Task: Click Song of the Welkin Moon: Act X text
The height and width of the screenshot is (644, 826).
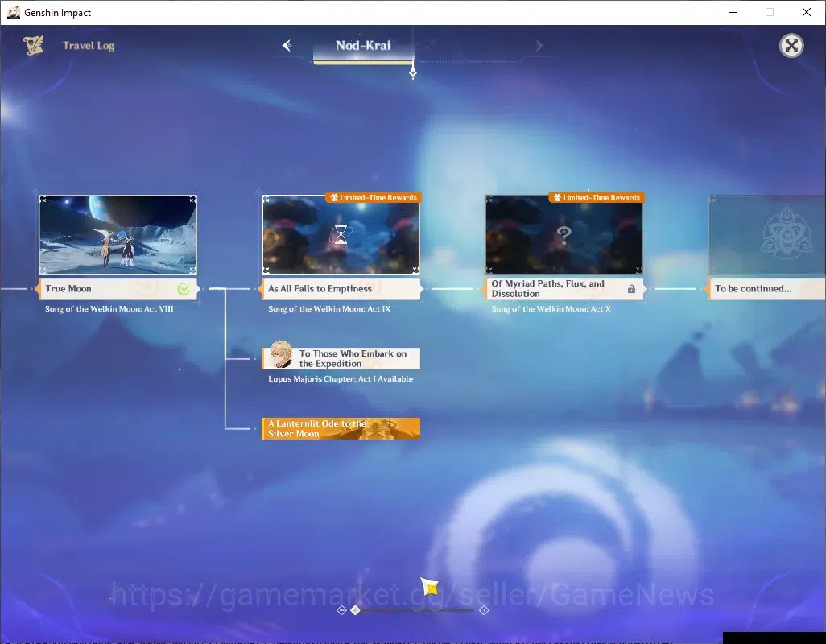Action: tap(551, 308)
